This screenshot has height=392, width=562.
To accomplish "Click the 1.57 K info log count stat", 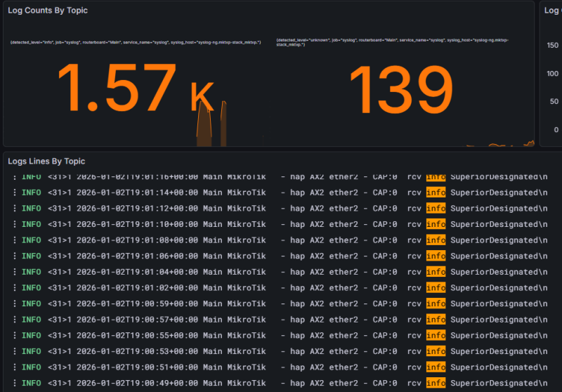I will tap(136, 88).
